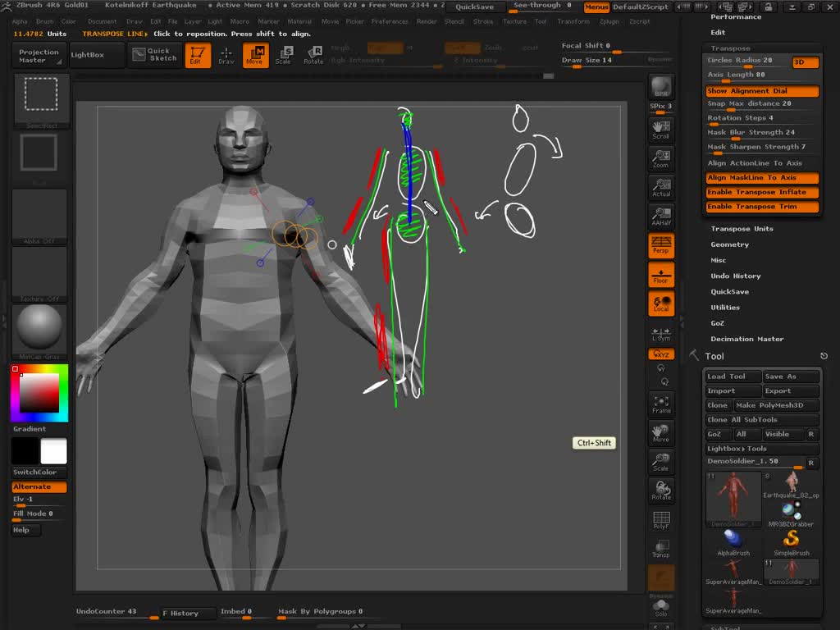Open the Render menu
Image resolution: width=840 pixels, height=630 pixels.
[427, 21]
